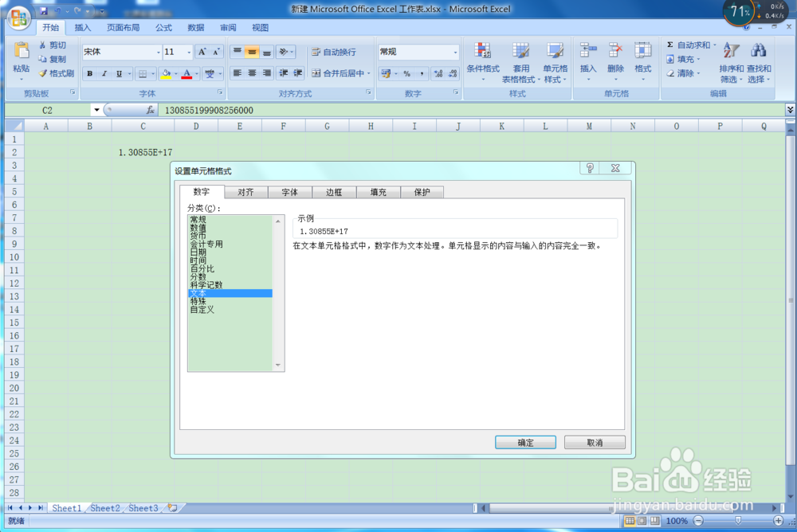797x532 pixels.
Task: Increase indent in the alignment group
Action: [x=298, y=73]
